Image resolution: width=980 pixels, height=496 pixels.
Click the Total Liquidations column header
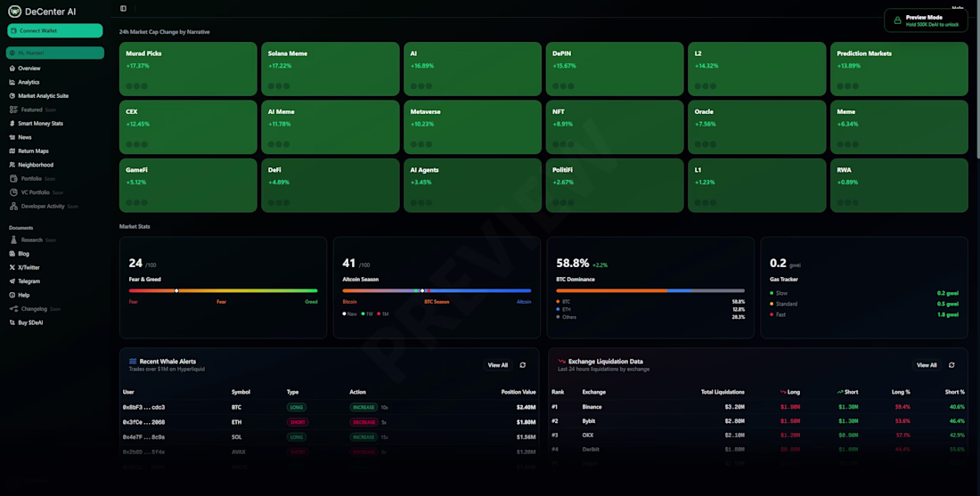tap(722, 393)
